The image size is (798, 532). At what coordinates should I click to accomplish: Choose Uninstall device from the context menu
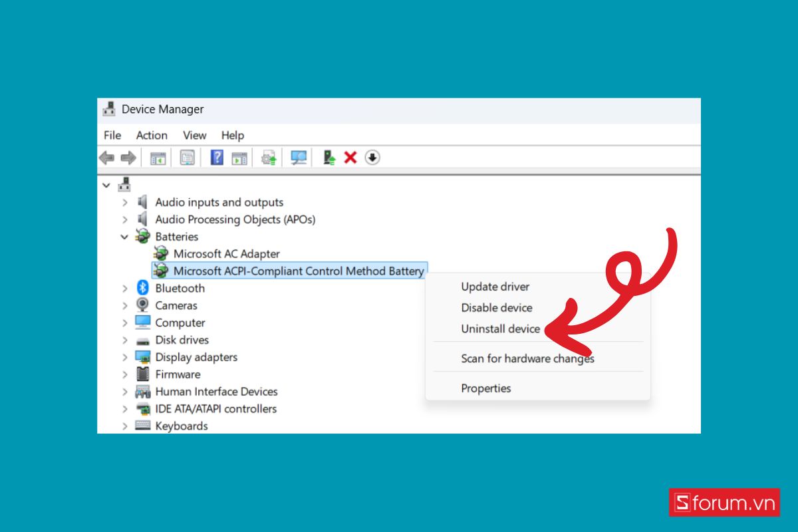[x=501, y=329]
